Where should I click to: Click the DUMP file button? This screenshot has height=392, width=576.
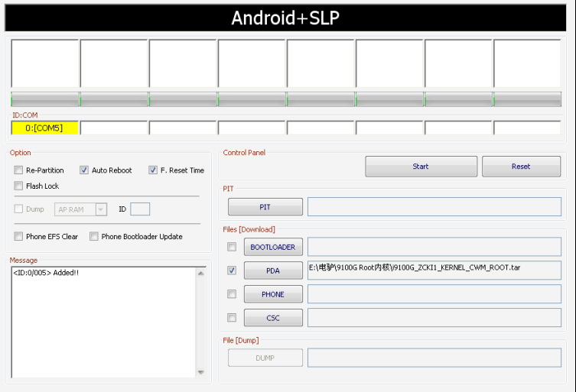point(265,358)
